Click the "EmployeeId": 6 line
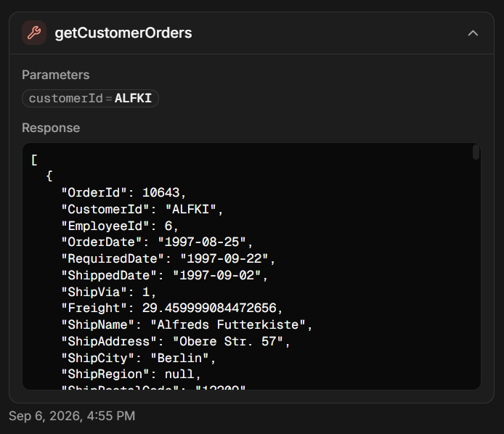Screen dimensions: 504x434 click(x=120, y=226)
